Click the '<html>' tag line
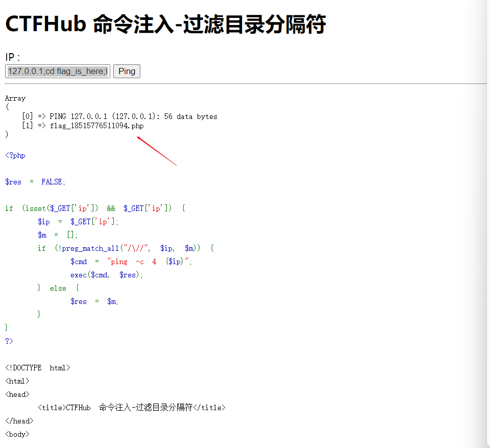This screenshot has height=448, width=490. coord(17,381)
